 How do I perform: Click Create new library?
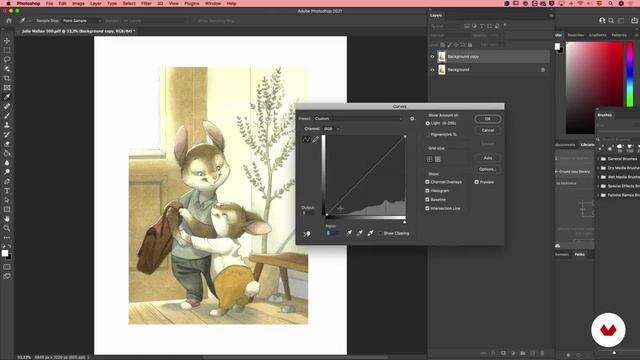click(573, 172)
